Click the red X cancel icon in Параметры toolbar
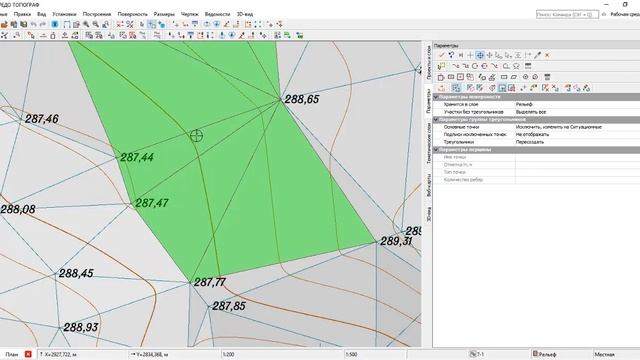This screenshot has height=360, width=640. point(547,55)
